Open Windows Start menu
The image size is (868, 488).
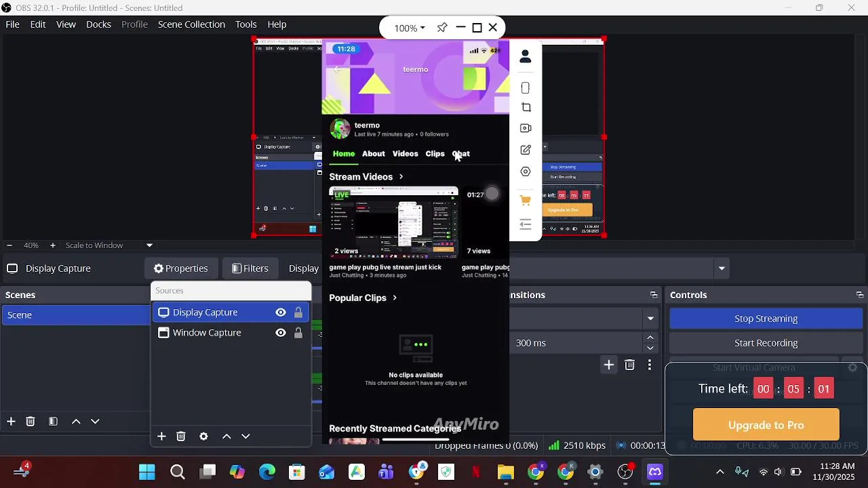[147, 472]
